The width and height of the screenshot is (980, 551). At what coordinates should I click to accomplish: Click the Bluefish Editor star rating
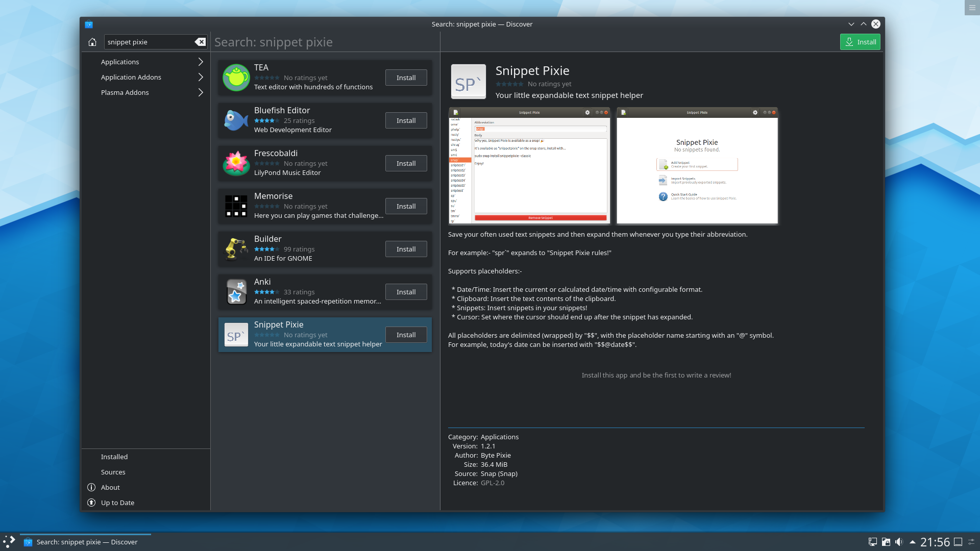coord(266,120)
